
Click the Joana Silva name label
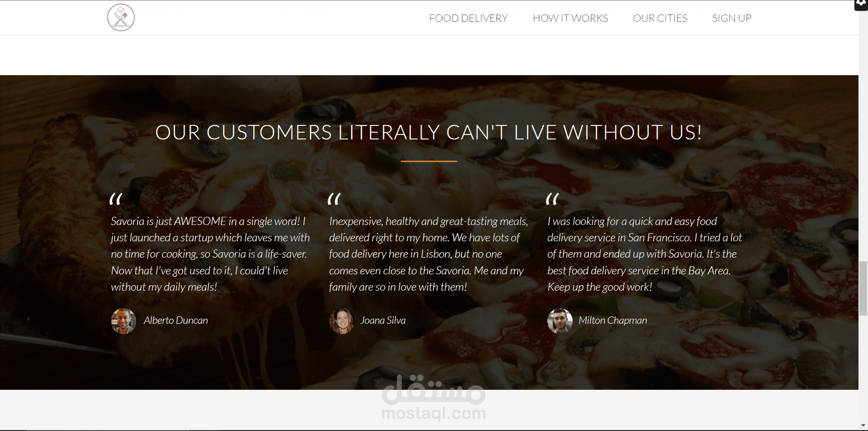383,321
